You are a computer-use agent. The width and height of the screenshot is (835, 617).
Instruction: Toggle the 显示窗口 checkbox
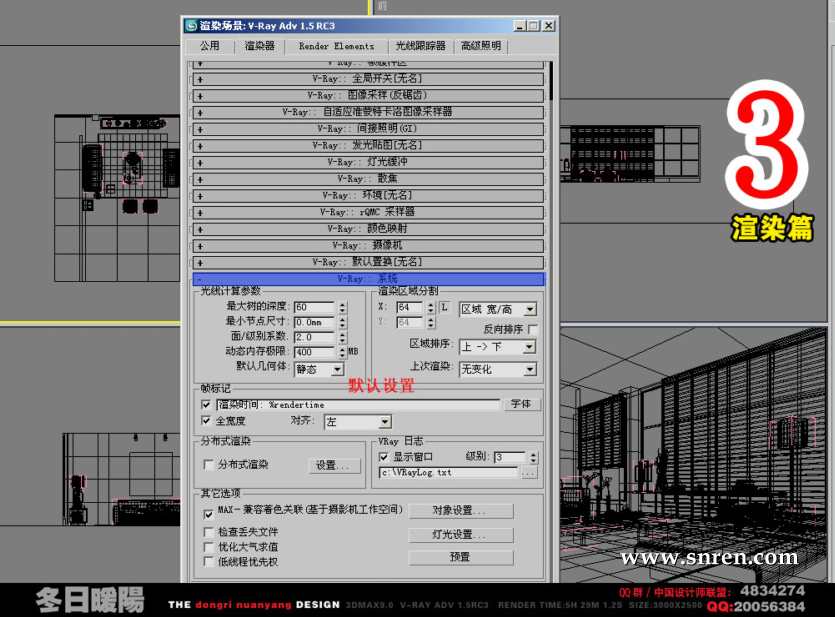(x=383, y=457)
